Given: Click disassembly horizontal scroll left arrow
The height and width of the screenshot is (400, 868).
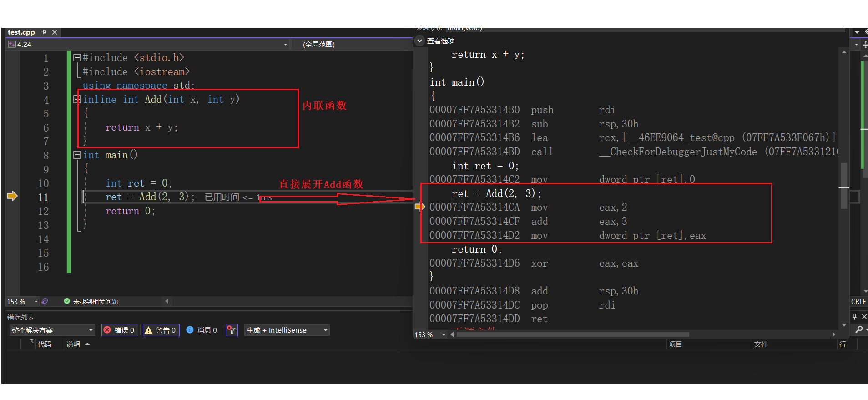Looking at the screenshot, I should pyautogui.click(x=452, y=334).
